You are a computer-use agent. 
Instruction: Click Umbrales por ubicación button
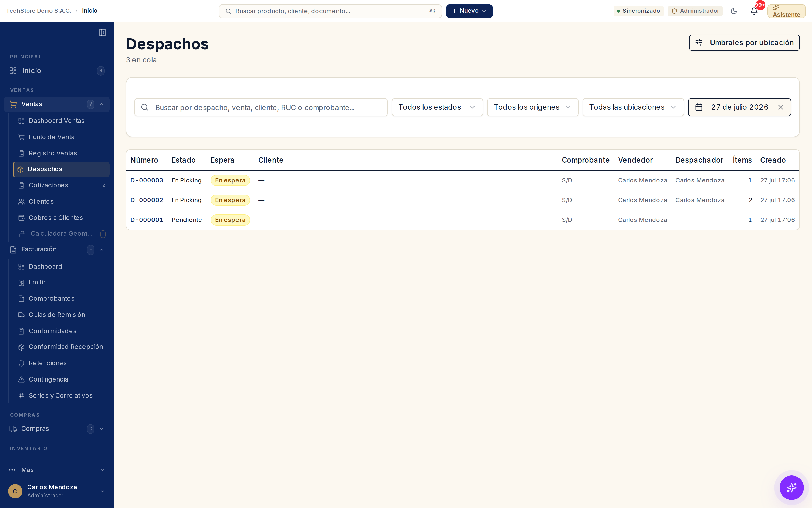[x=744, y=43]
